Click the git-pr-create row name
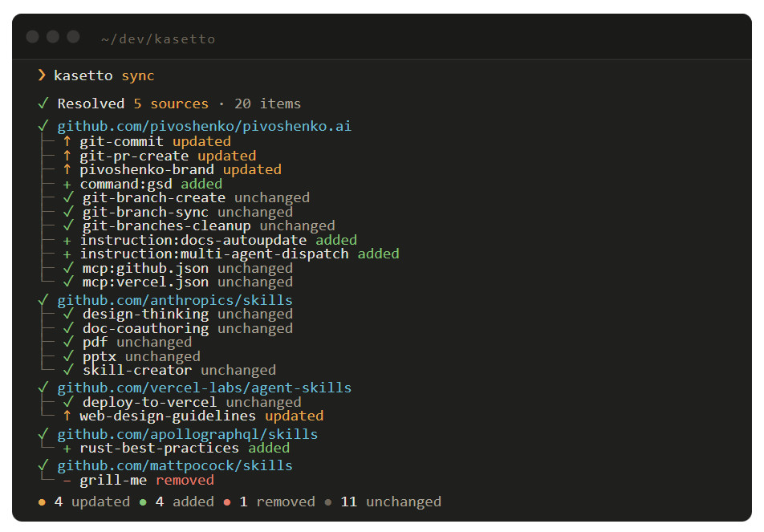The height and width of the screenshot is (532, 764). click(x=135, y=156)
